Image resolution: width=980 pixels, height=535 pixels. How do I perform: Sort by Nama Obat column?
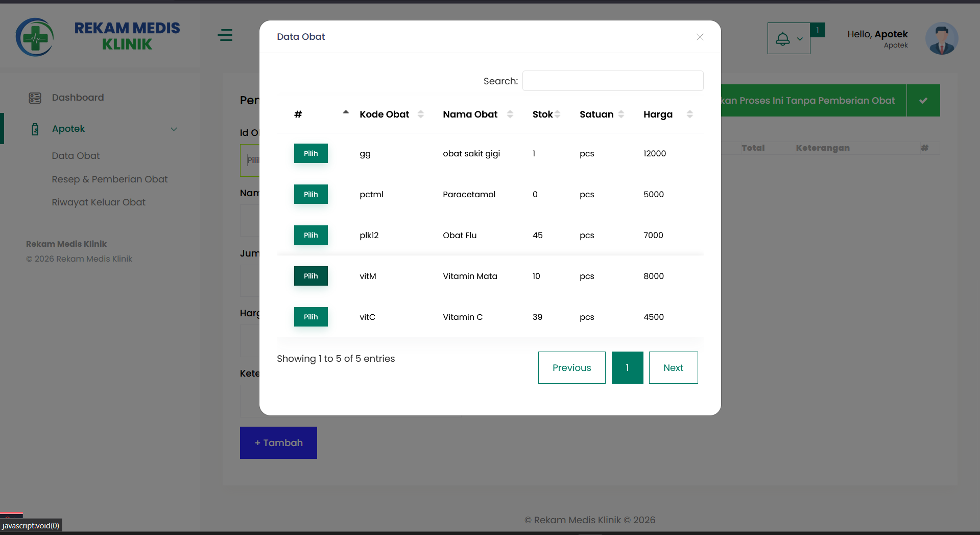click(x=510, y=114)
